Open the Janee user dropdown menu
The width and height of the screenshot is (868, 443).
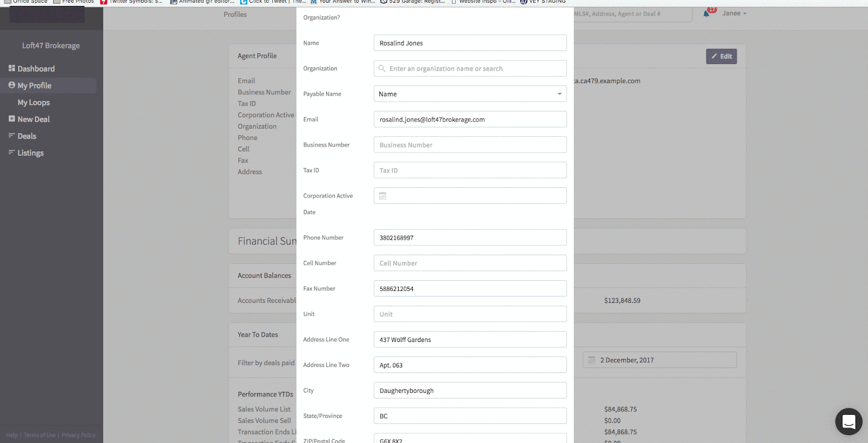click(734, 14)
